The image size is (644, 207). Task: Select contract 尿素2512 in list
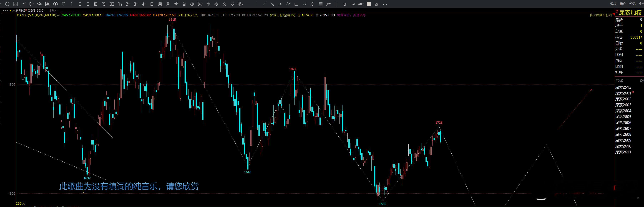click(x=623, y=87)
